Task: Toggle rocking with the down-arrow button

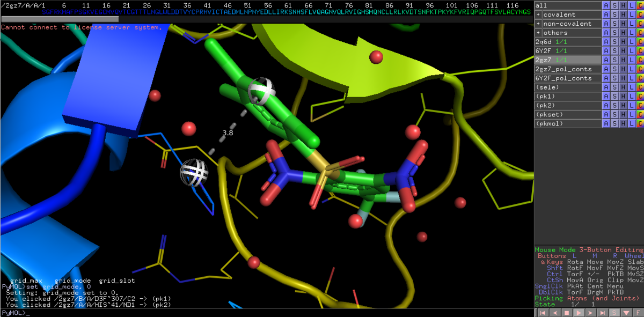Action: [626, 312]
